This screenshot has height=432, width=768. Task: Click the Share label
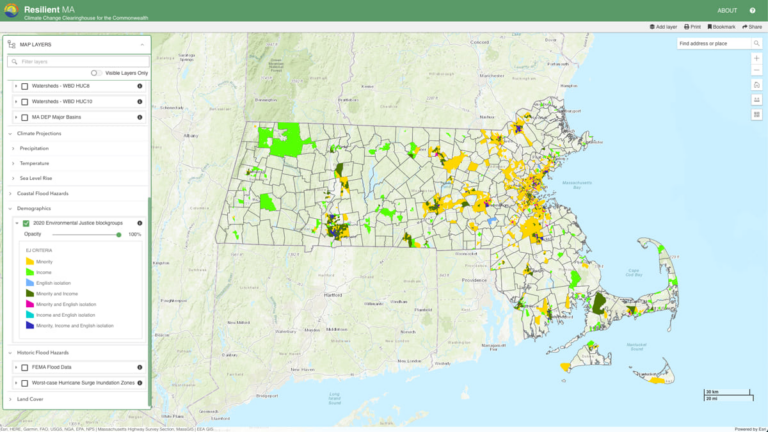pos(755,27)
